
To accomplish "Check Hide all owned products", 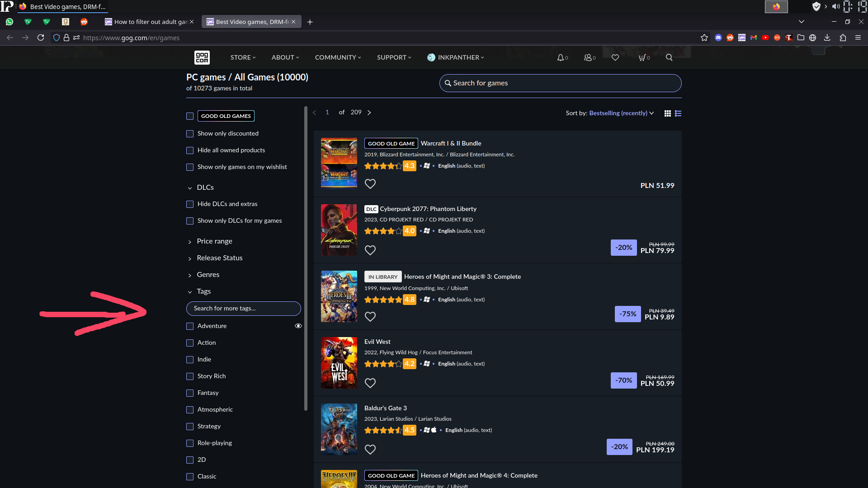I will [190, 150].
